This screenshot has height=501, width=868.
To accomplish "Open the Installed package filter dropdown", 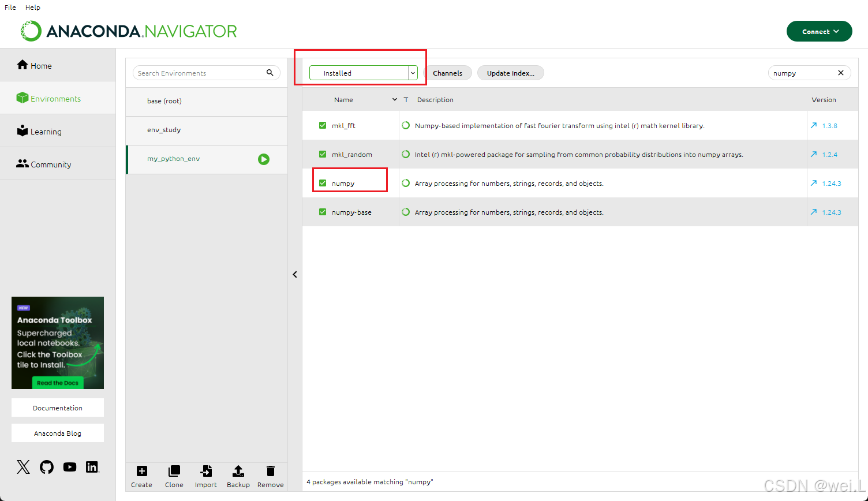I will coord(363,73).
